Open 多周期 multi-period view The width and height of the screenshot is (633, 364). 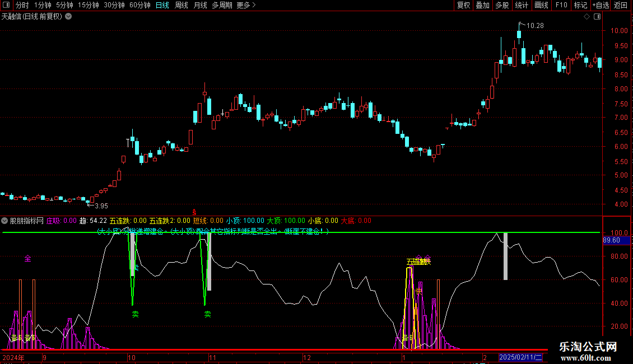222,5
